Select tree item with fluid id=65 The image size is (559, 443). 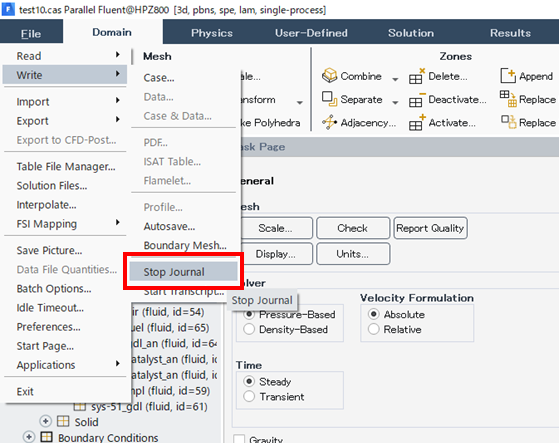(x=170, y=328)
